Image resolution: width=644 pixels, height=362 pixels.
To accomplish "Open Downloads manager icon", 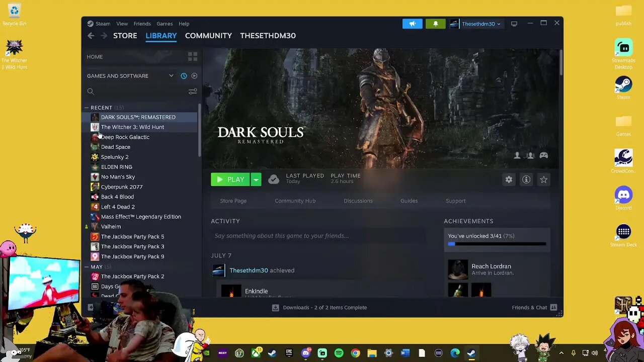I will [275, 308].
